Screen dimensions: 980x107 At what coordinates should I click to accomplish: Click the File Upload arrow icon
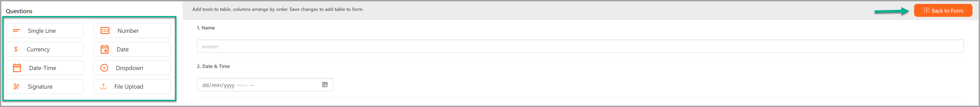point(103,87)
